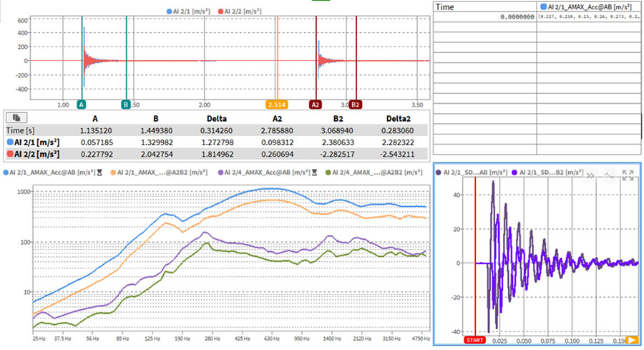Select value 2.282322 in cursor table
Viewport: 644px width, 350px height.
tap(399, 142)
